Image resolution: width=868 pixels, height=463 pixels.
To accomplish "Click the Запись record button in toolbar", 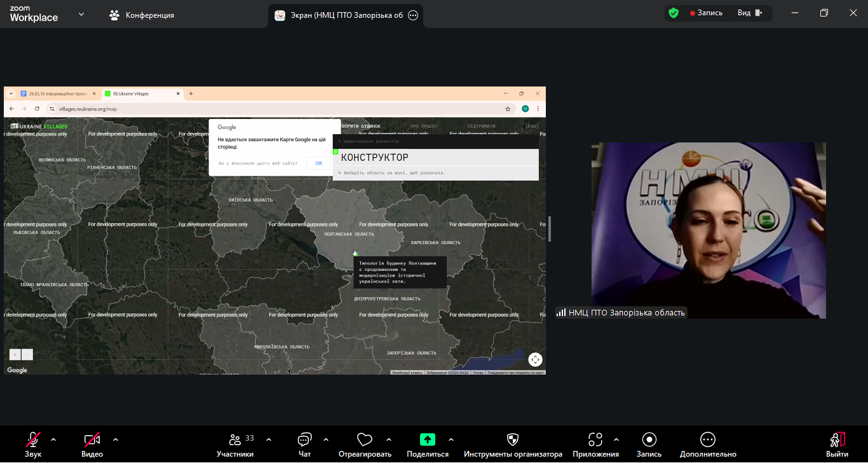I will pyautogui.click(x=649, y=445).
